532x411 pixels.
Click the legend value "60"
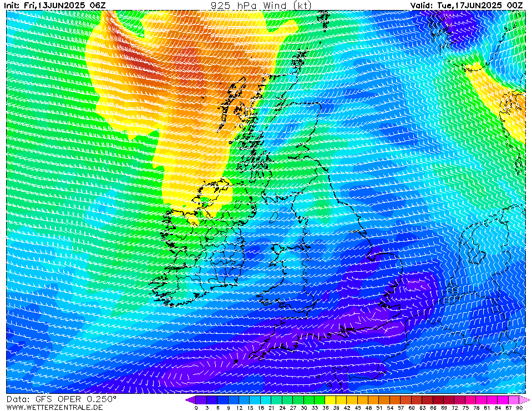(412, 408)
